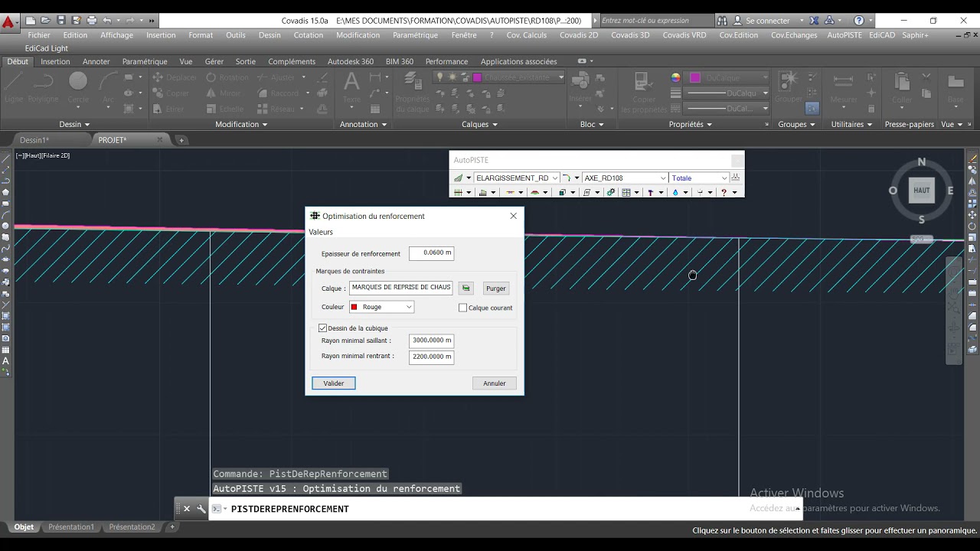The image size is (980, 551).
Task: Switch to the Dessin1* drawing tab
Action: [x=34, y=140]
